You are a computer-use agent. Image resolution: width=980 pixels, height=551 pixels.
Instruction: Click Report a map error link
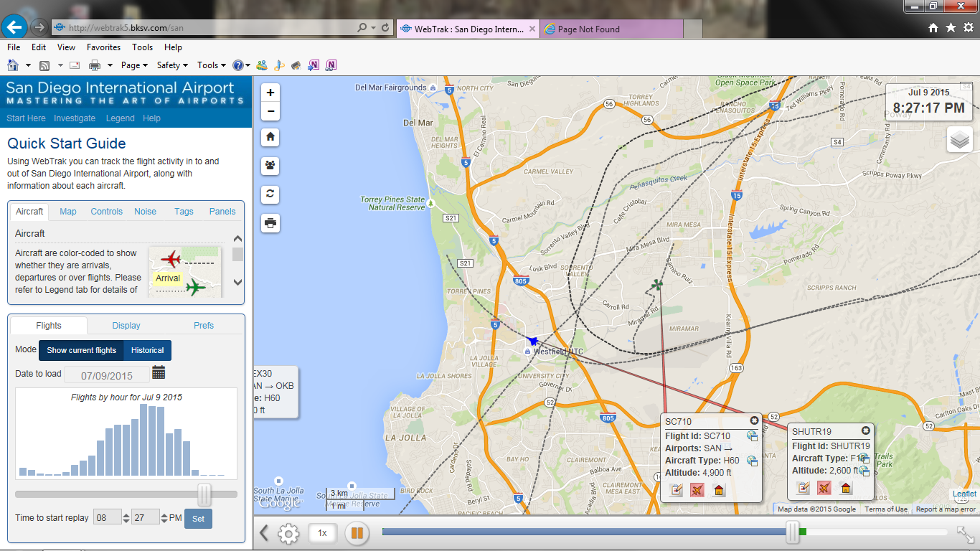coord(946,509)
